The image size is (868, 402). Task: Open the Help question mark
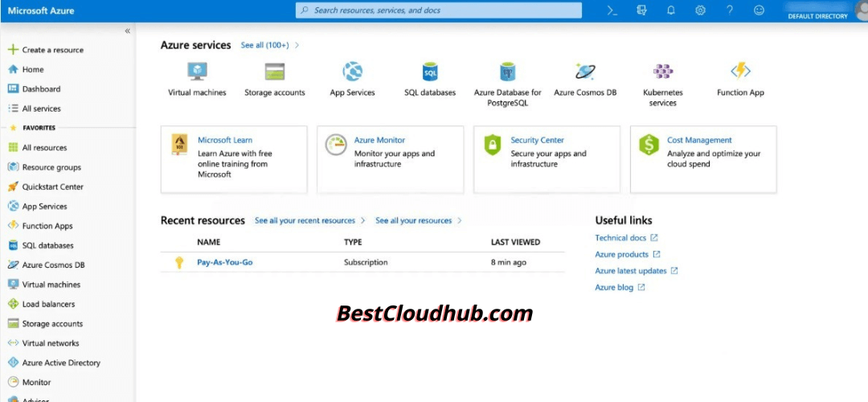730,10
